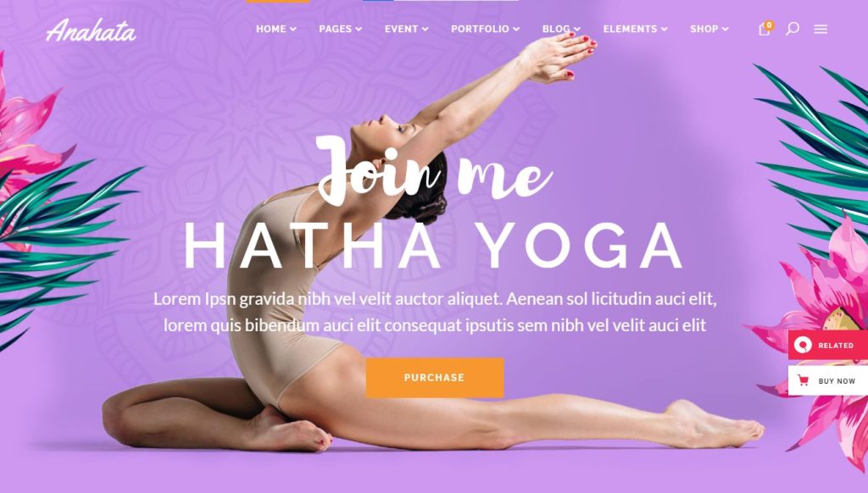Click the red cart icon beside Buy Now
The height and width of the screenshot is (493, 868).
[x=804, y=380]
